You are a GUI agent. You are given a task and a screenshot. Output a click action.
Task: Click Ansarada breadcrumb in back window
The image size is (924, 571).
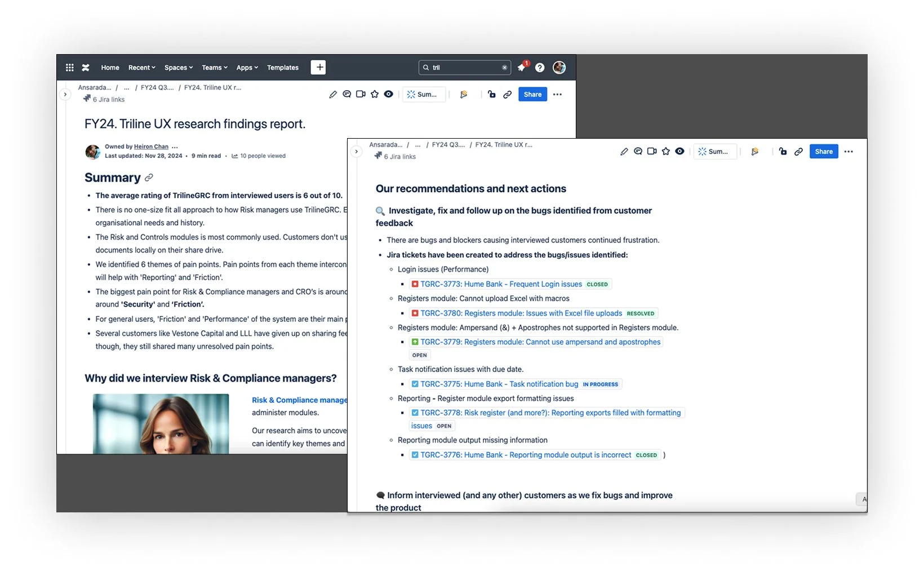coord(95,87)
